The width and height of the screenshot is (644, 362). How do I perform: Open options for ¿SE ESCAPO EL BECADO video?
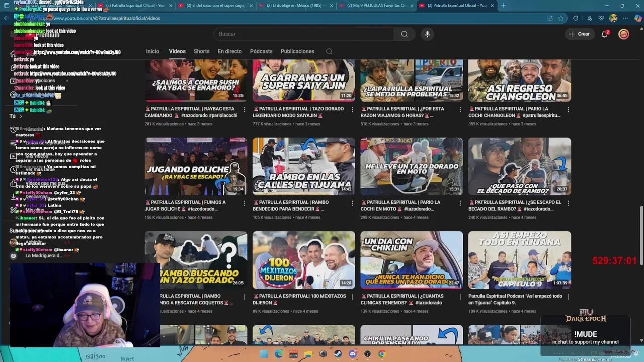click(x=568, y=203)
